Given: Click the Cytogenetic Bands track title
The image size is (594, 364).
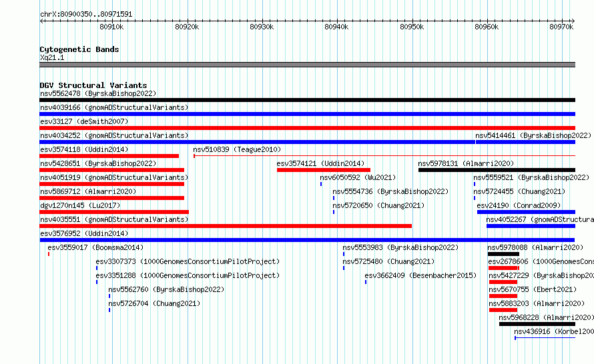Looking at the screenshot, I should point(79,49).
